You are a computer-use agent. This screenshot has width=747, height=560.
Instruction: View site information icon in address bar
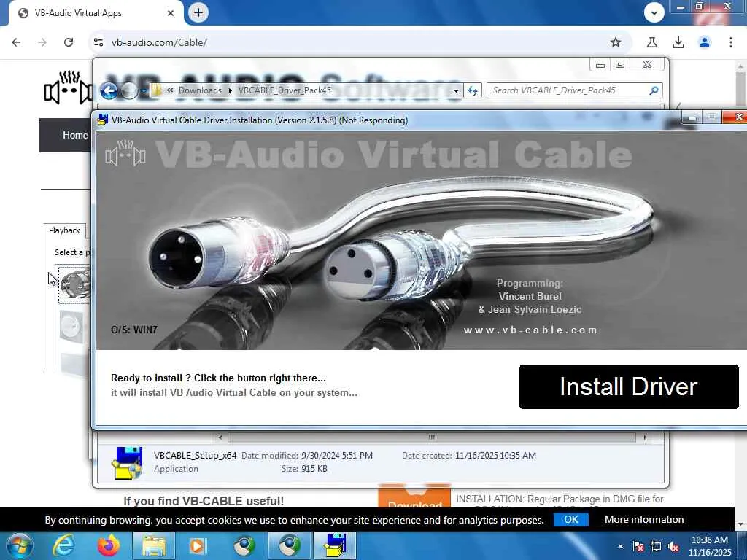[98, 42]
